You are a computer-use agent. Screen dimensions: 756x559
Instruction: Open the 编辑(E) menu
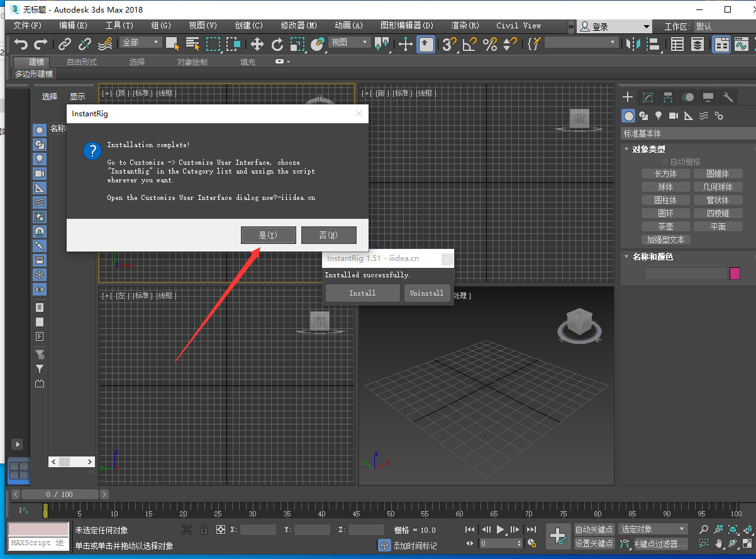pyautogui.click(x=74, y=26)
